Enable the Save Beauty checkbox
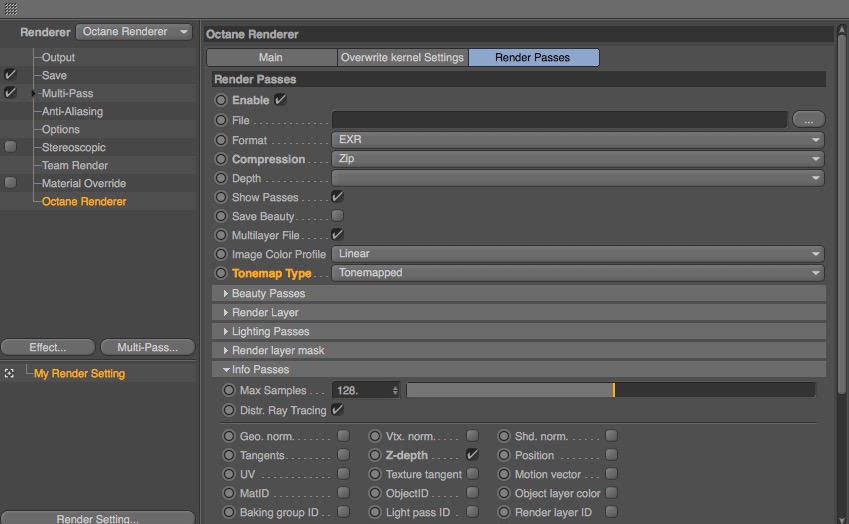Screen dimensions: 849x524 click(337, 215)
